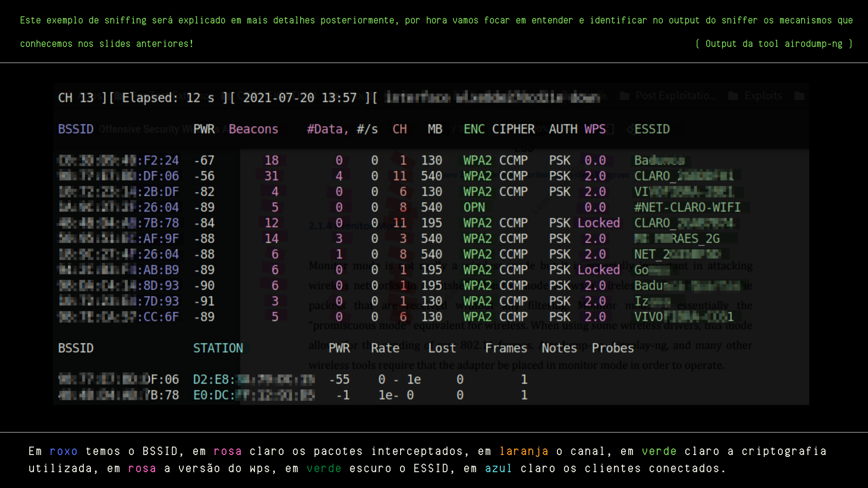Click the folder icon right of Exploits
This screenshot has height=488, width=868.
pos(800,96)
